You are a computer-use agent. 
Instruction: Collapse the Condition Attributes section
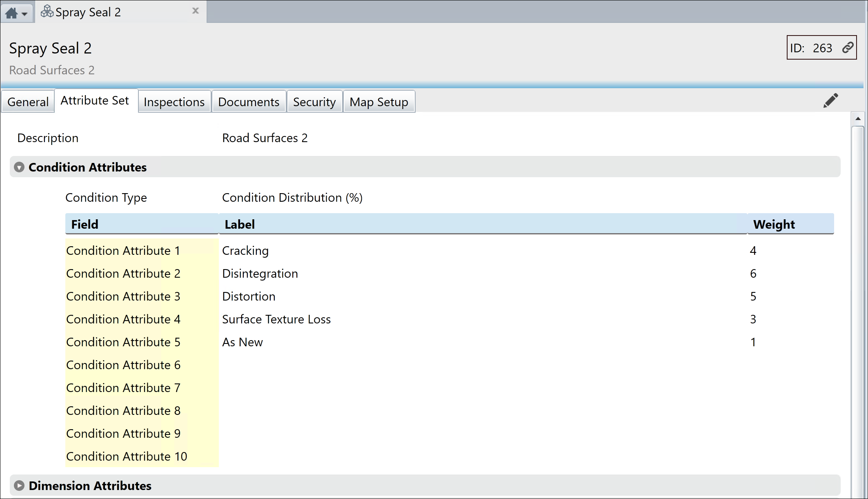click(19, 167)
